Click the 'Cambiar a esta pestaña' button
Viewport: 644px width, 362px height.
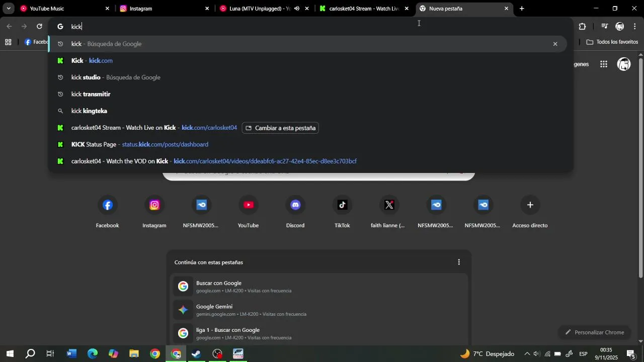click(280, 128)
